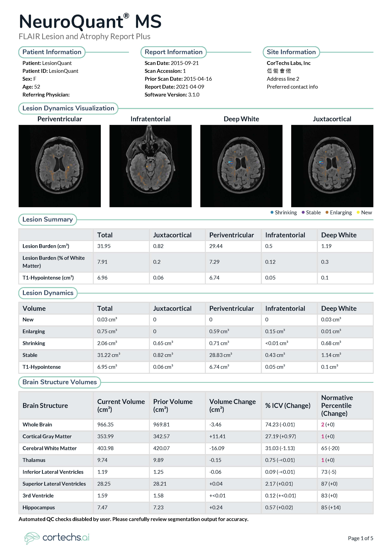Image resolution: width=392 pixels, height=554 pixels.
Task: Click Hippocampus percentile 85 (+14)
Action: pyautogui.click(x=331, y=507)
